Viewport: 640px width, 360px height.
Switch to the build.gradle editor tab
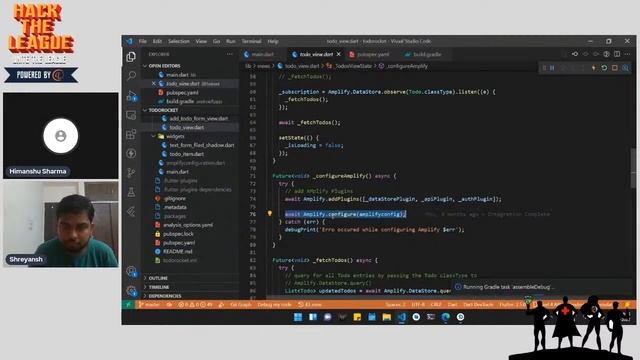(x=427, y=54)
